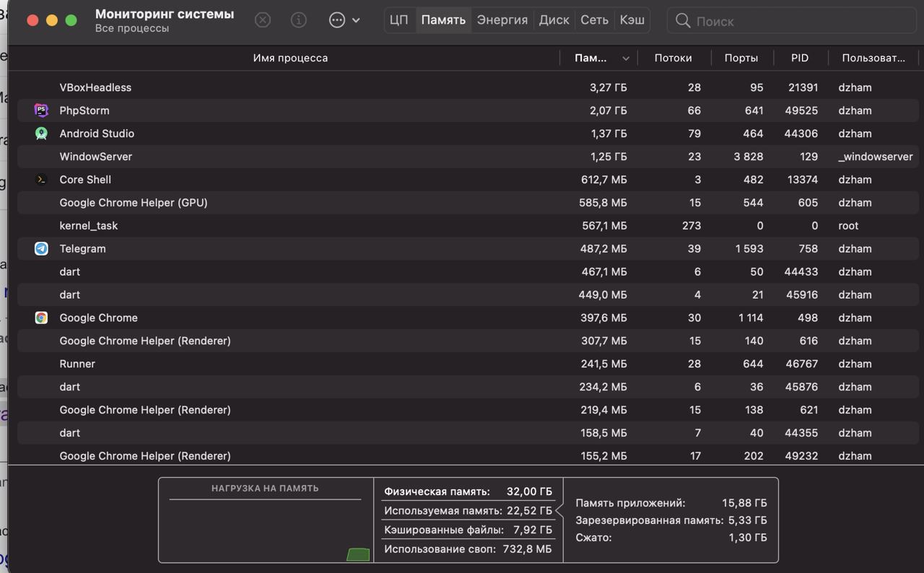Click the Core Shell terminal icon
This screenshot has width=924, height=573.
tap(41, 180)
